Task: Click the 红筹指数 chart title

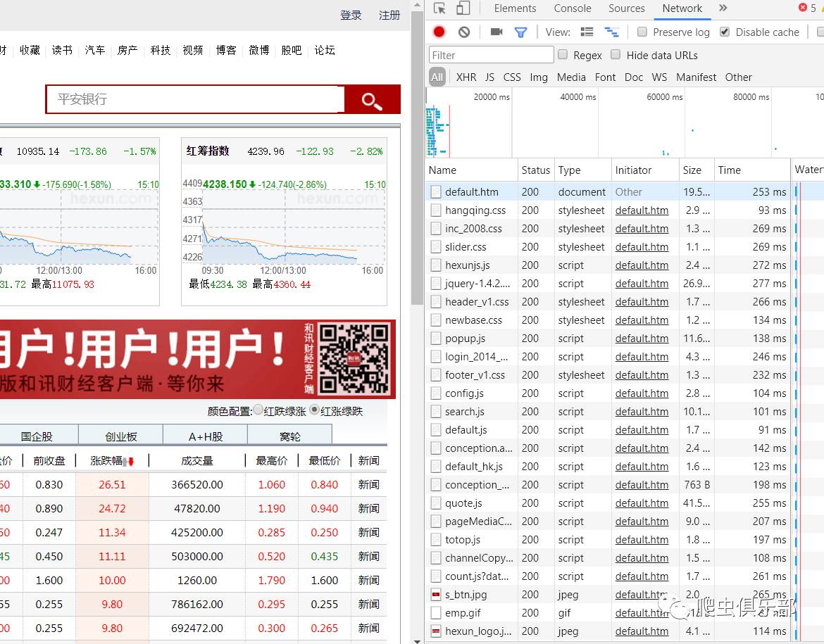Action: [x=208, y=151]
